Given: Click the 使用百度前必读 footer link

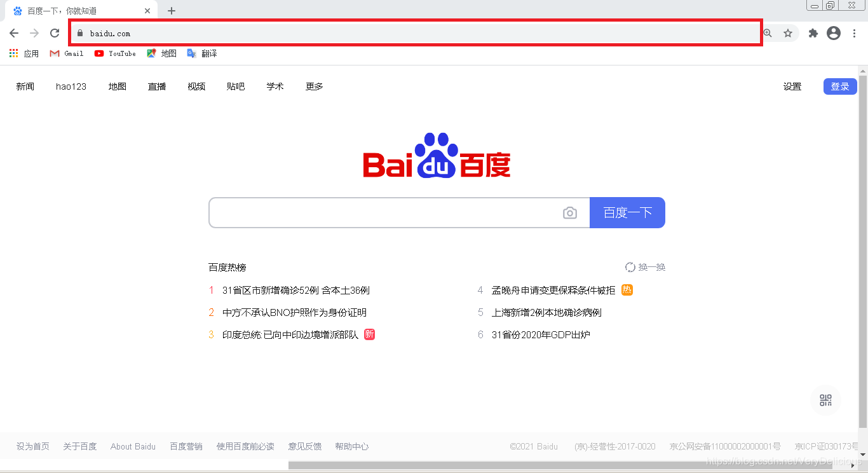Looking at the screenshot, I should [245, 446].
